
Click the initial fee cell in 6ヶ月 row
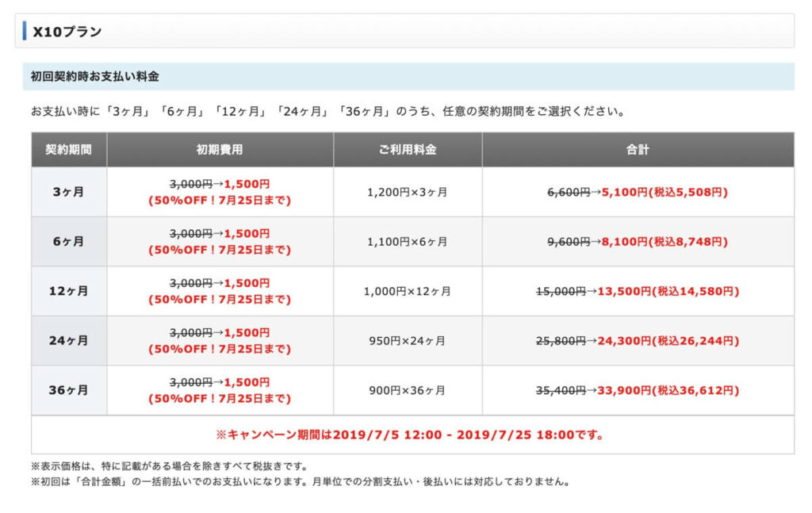coord(220,242)
